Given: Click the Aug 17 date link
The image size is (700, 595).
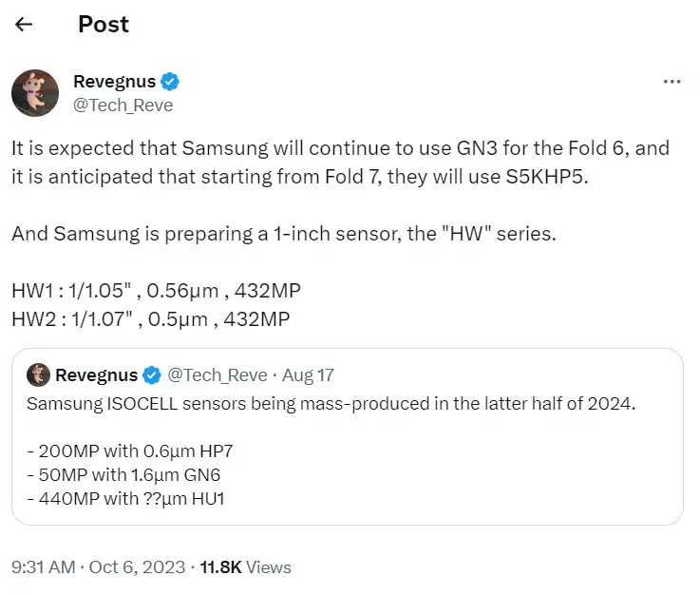Looking at the screenshot, I should pyautogui.click(x=308, y=375).
